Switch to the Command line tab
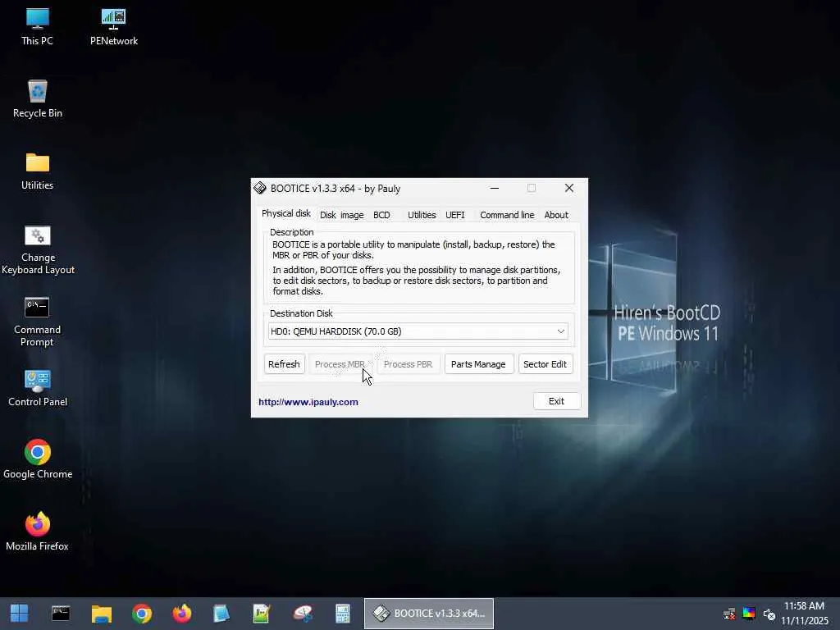The height and width of the screenshot is (630, 840). click(x=507, y=215)
